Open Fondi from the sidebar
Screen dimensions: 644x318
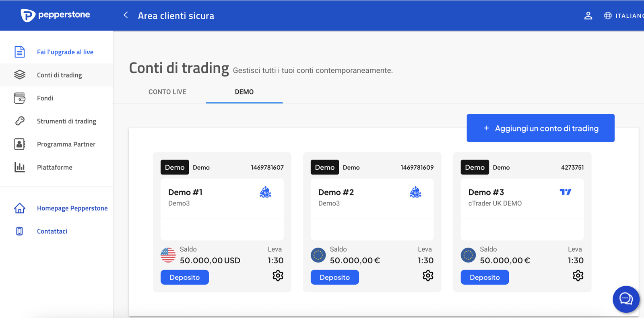[x=45, y=98]
